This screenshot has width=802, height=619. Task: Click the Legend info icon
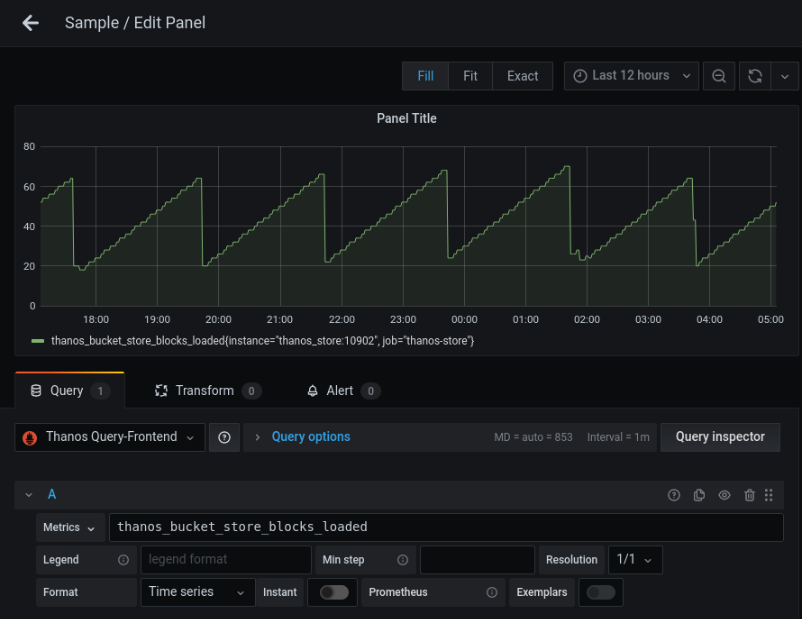(x=123, y=560)
